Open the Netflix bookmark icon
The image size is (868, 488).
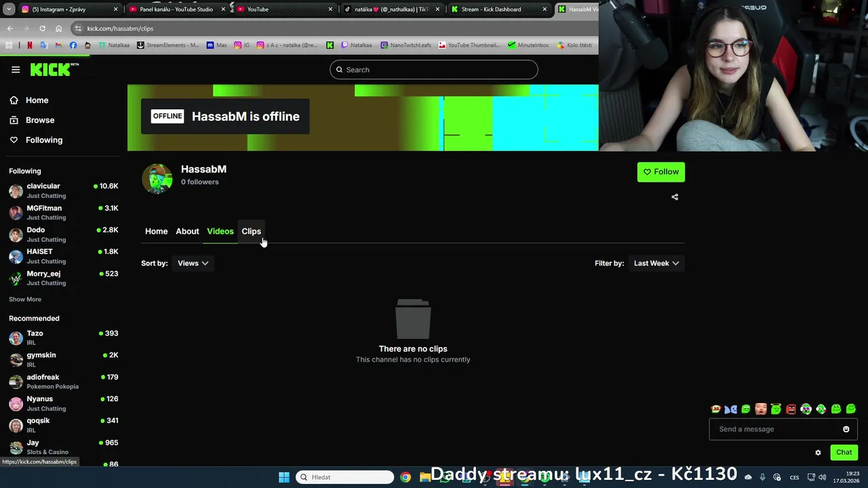click(x=29, y=45)
